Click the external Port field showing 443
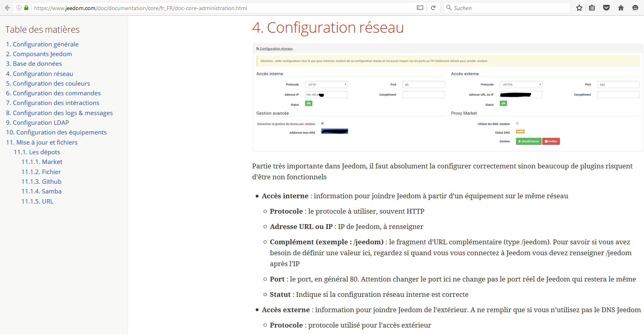 tap(619, 84)
